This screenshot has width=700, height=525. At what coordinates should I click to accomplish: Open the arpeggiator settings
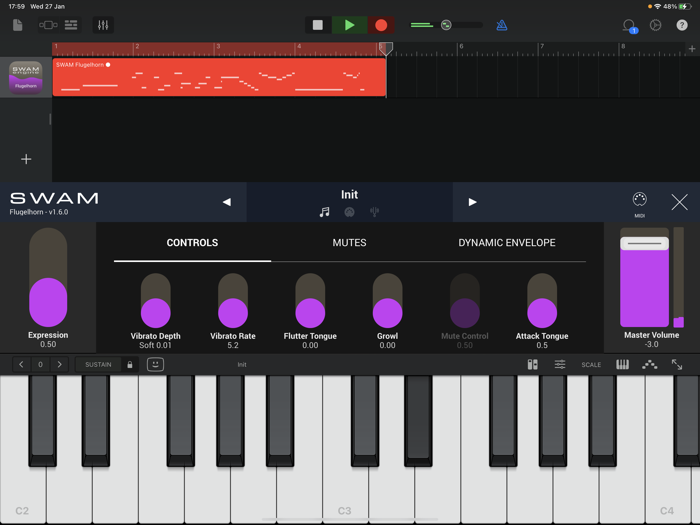point(649,365)
